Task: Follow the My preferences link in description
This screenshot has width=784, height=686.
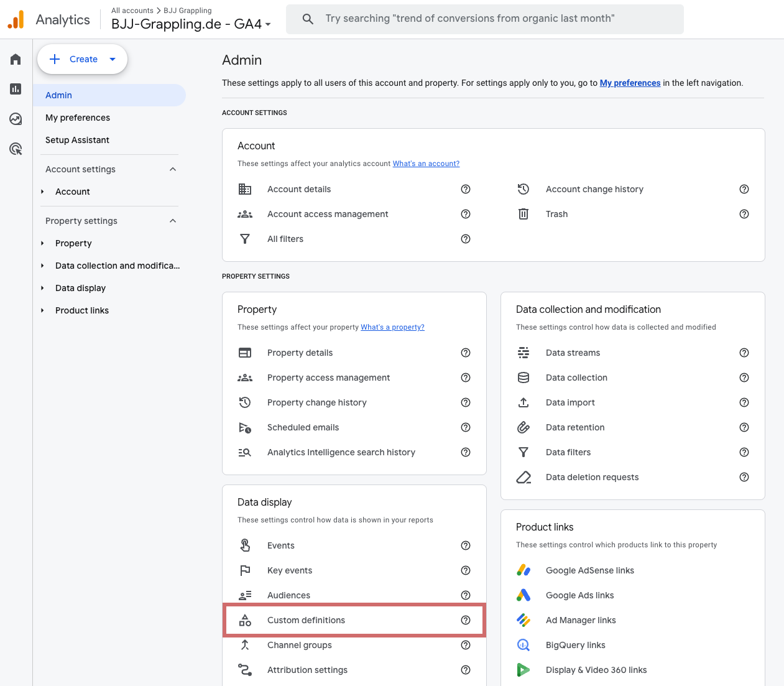Action: click(x=630, y=83)
